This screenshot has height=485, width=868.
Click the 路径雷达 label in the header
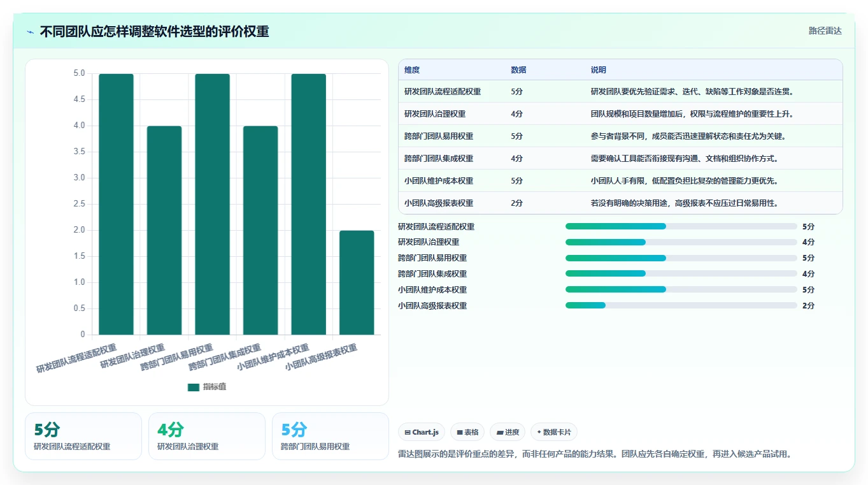[825, 31]
